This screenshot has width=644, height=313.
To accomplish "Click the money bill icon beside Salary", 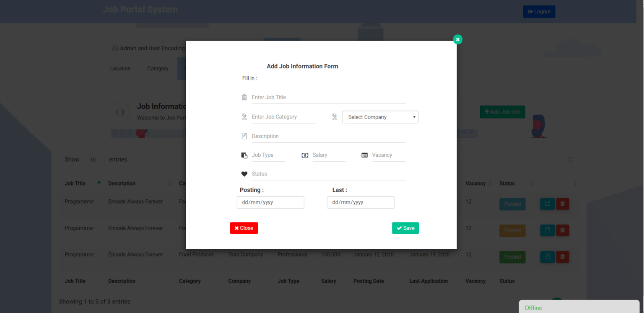I will pyautogui.click(x=305, y=155).
